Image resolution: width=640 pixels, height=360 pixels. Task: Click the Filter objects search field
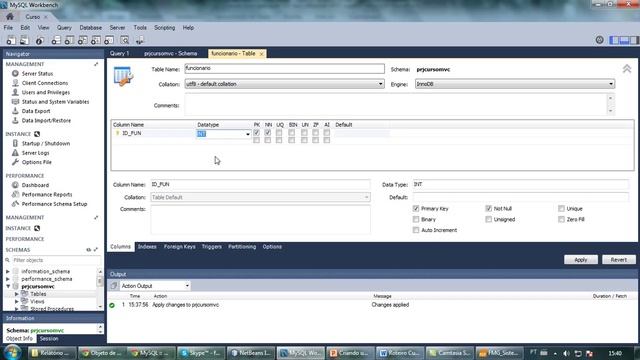56,260
